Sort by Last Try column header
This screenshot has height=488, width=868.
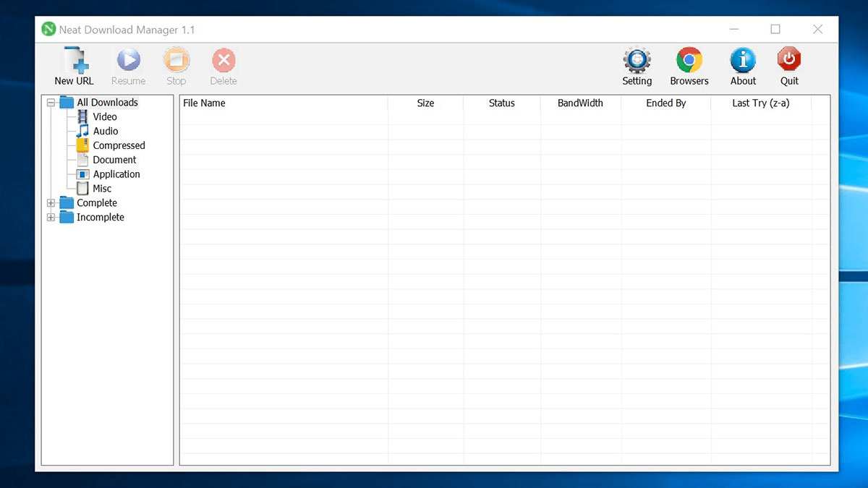[x=760, y=103]
